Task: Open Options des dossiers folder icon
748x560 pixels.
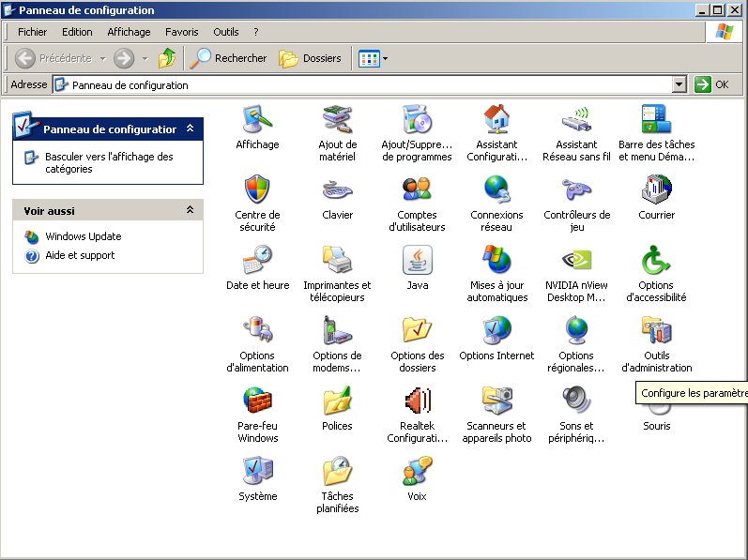Action: click(x=417, y=330)
